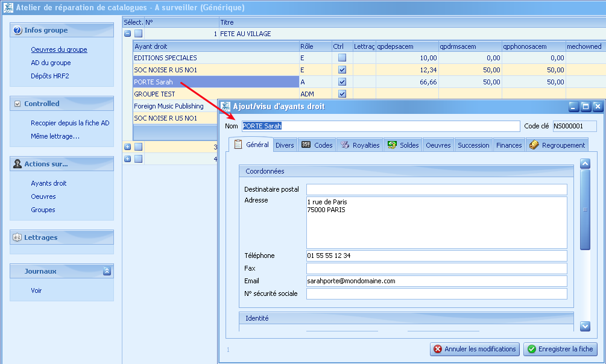Uncheck Ctrl checkbox for PORTE Sarah

[x=342, y=82]
